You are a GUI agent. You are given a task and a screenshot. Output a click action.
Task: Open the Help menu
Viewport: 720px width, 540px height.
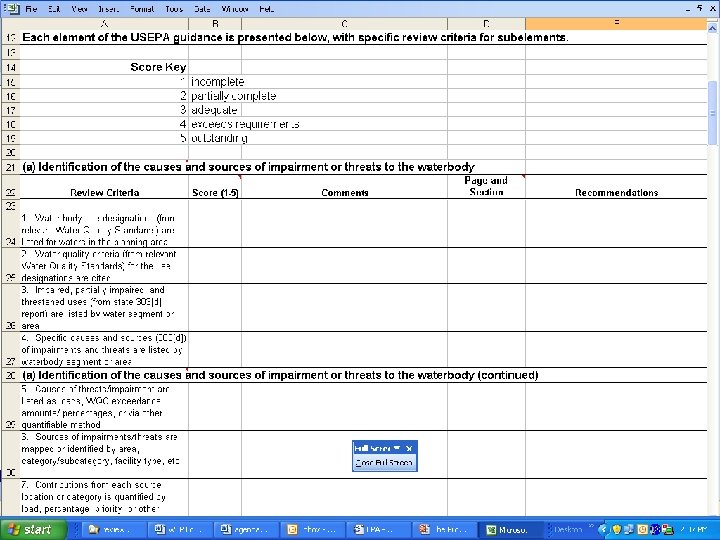[266, 9]
